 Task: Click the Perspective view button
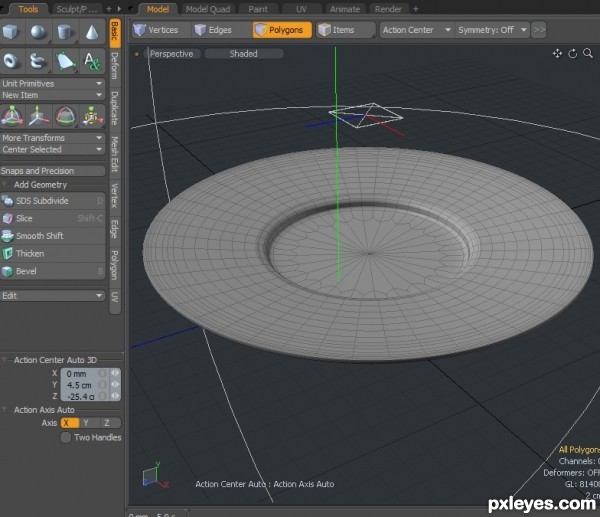(172, 54)
